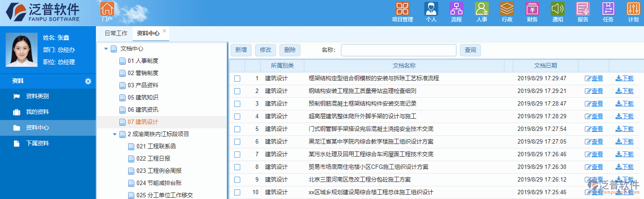The image size is (644, 199).
Task: Check the box for row 4 超高层建筑
Action: click(237, 117)
